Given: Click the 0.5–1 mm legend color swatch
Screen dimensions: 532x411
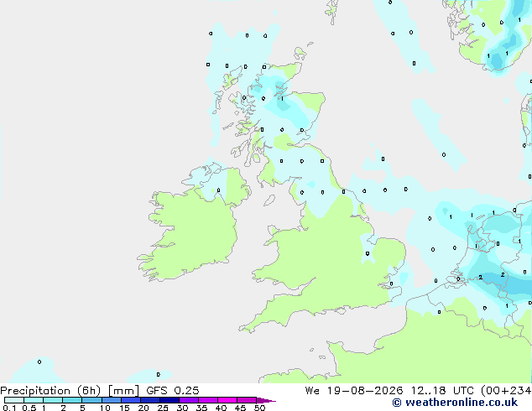Looking at the screenshot, I should [x=34, y=400].
